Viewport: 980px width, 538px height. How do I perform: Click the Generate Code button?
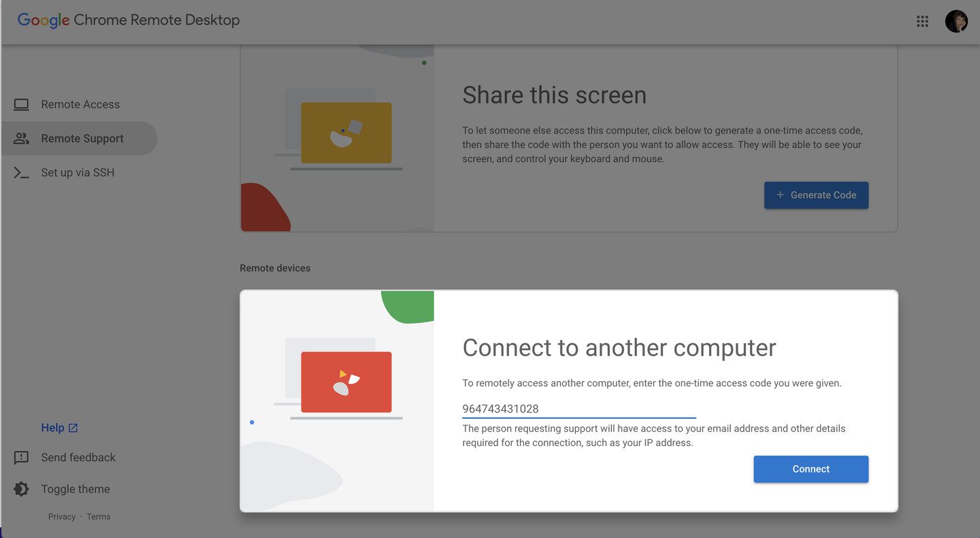coord(816,195)
